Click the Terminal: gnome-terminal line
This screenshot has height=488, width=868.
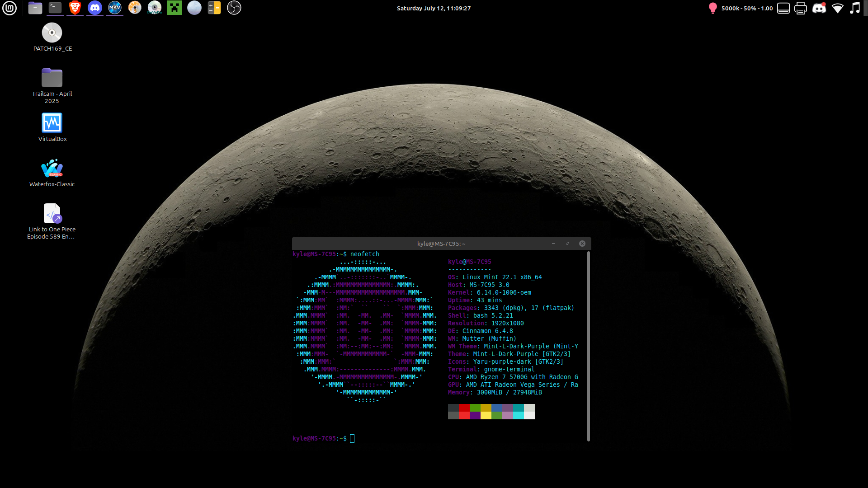tap(491, 369)
